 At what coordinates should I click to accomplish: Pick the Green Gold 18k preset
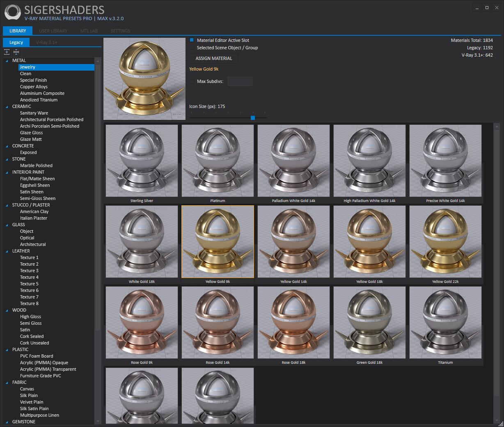point(369,323)
